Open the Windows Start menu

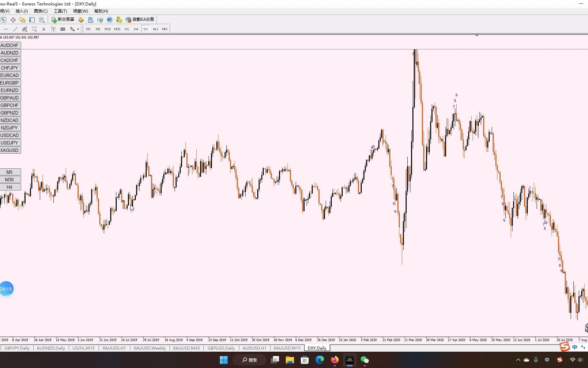coord(224,360)
